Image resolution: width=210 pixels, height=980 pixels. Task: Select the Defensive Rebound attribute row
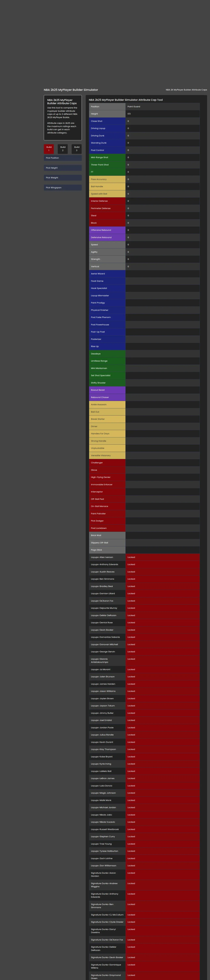[x=144, y=237]
